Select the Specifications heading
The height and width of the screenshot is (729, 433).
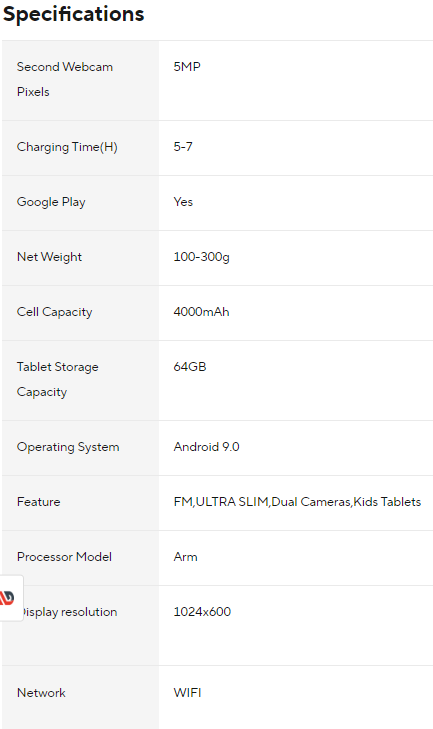tap(73, 14)
